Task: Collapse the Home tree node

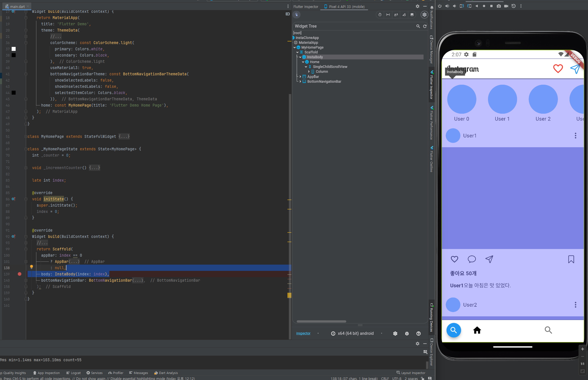Action: (303, 62)
